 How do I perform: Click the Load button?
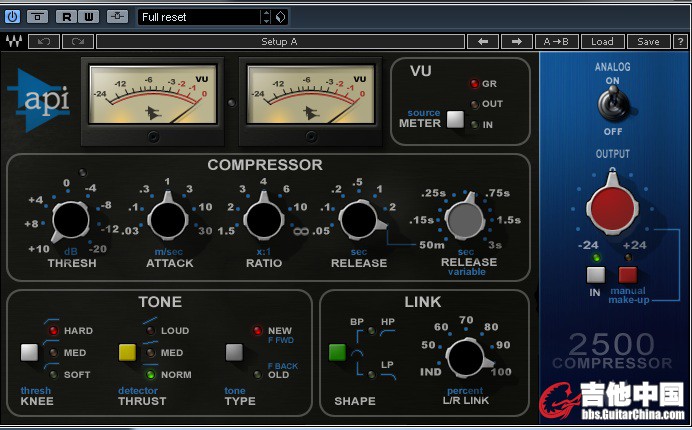[602, 42]
